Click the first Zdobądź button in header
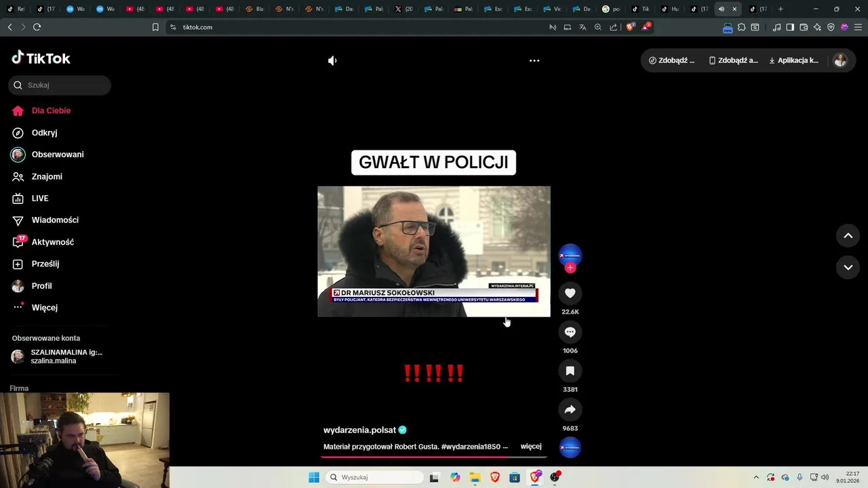 point(671,60)
